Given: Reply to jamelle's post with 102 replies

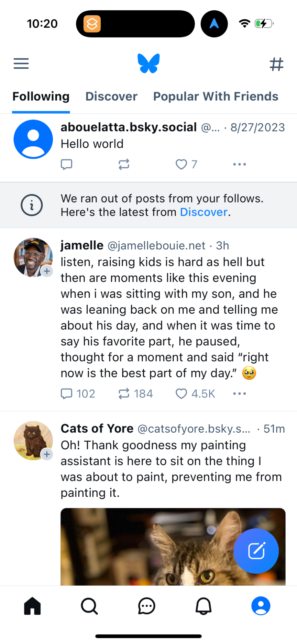Looking at the screenshot, I should click(x=67, y=394).
